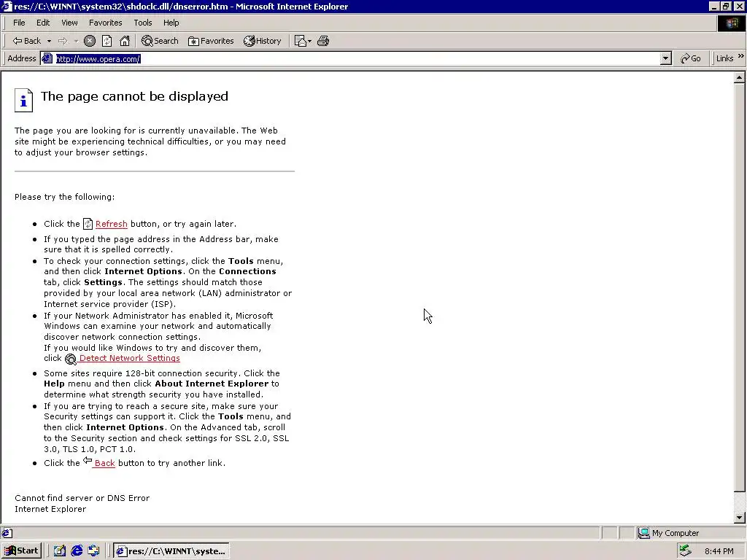The height and width of the screenshot is (560, 747).
Task: Expand the address bar dropdown list
Action: pos(666,58)
